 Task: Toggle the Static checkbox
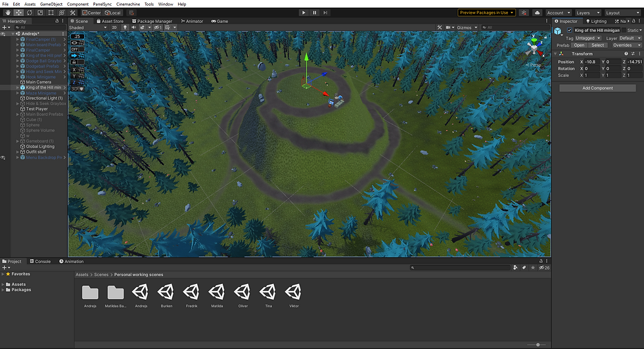[624, 30]
